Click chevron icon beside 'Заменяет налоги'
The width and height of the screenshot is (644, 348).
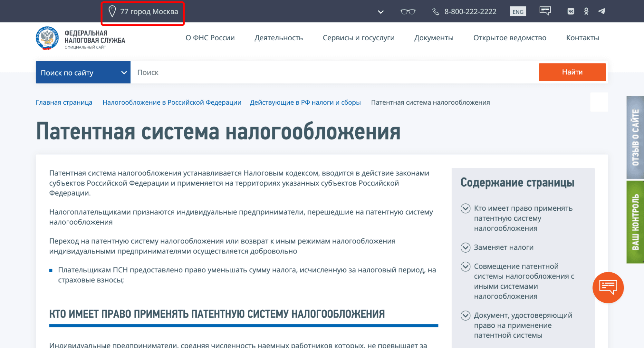coord(466,247)
